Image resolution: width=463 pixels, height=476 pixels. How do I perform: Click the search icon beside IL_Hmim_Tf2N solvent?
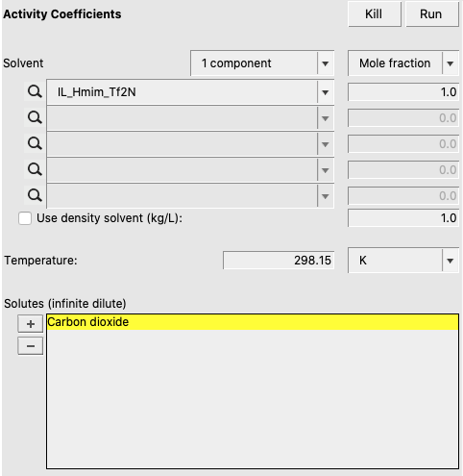[x=35, y=92]
